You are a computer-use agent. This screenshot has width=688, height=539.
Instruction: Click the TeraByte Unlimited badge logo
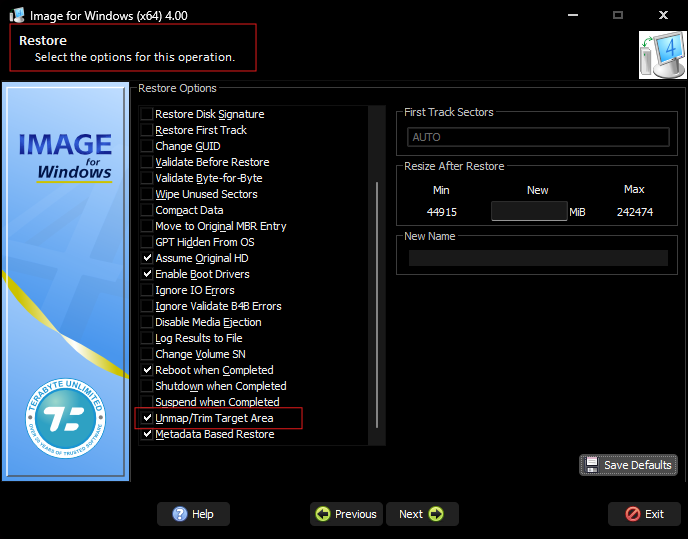65,418
